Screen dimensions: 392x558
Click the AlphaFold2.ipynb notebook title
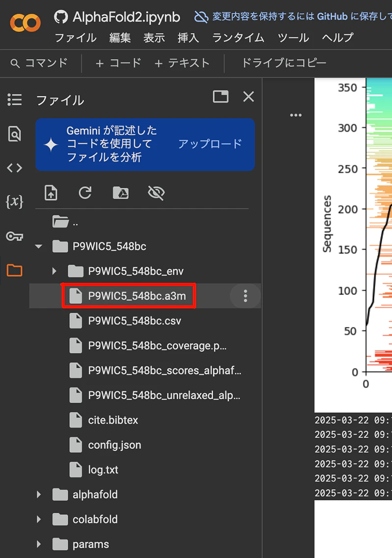(126, 17)
